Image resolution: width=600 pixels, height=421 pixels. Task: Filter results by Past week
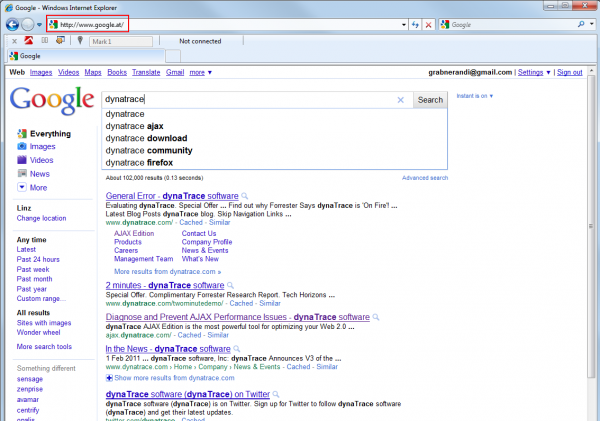point(33,269)
